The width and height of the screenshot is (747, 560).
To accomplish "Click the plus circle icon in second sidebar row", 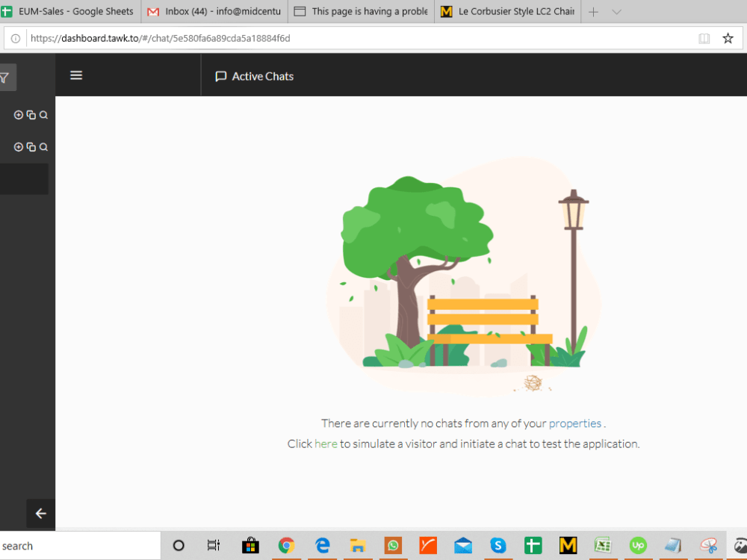I will pyautogui.click(x=19, y=147).
